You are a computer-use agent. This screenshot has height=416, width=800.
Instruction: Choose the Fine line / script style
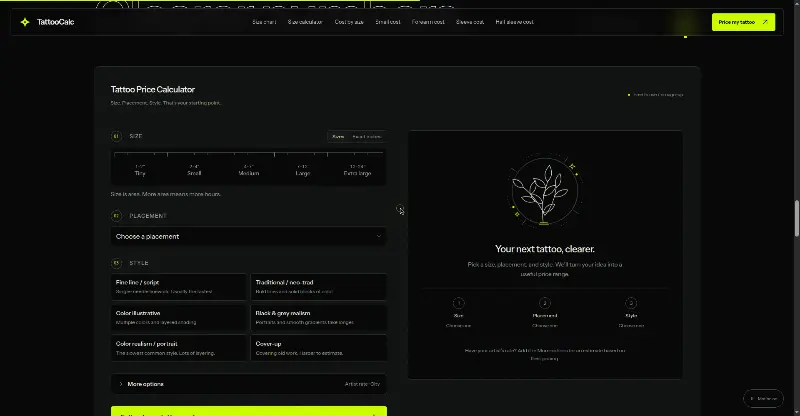178,287
